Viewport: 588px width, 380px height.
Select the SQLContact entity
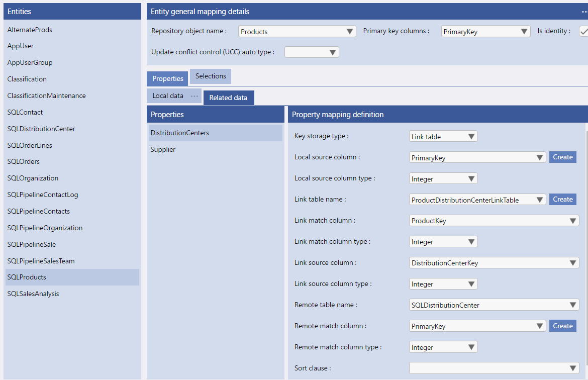point(72,112)
